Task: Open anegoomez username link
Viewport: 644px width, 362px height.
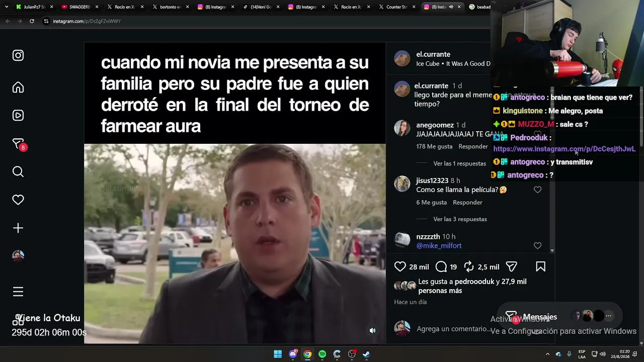Action: (435, 125)
